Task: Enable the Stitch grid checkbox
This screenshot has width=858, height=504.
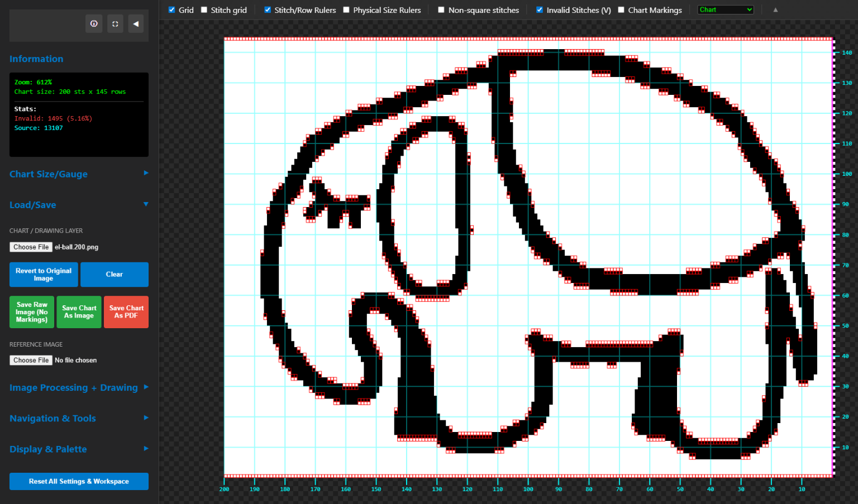Action: tap(204, 9)
